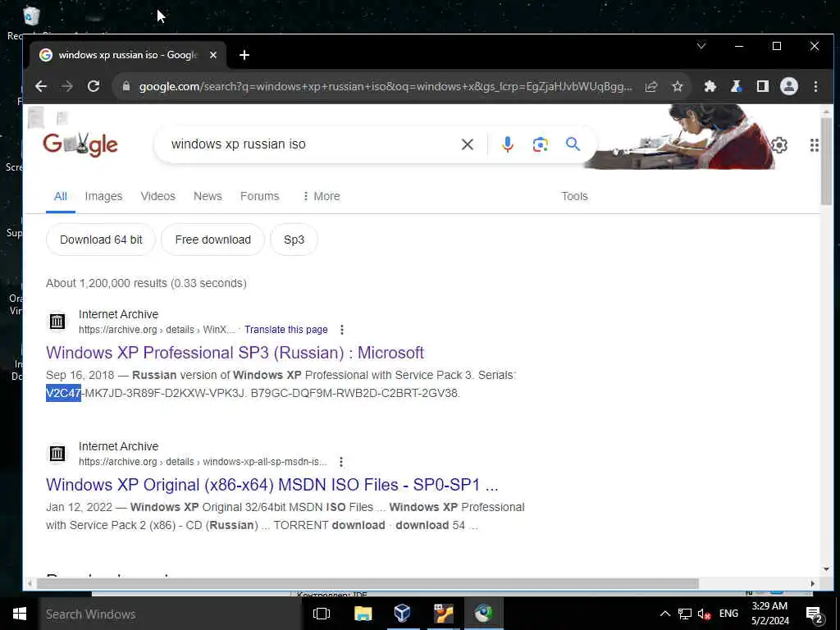Image resolution: width=840 pixels, height=630 pixels.
Task: Open VirtualBox from taskbar
Action: [x=402, y=614]
